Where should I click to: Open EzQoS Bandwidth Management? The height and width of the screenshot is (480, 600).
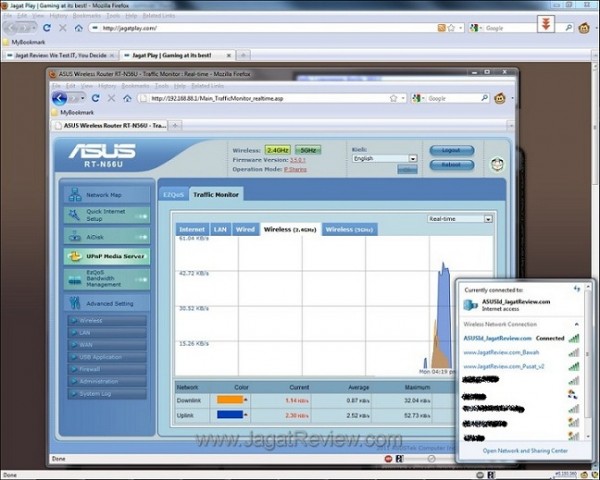pyautogui.click(x=107, y=279)
